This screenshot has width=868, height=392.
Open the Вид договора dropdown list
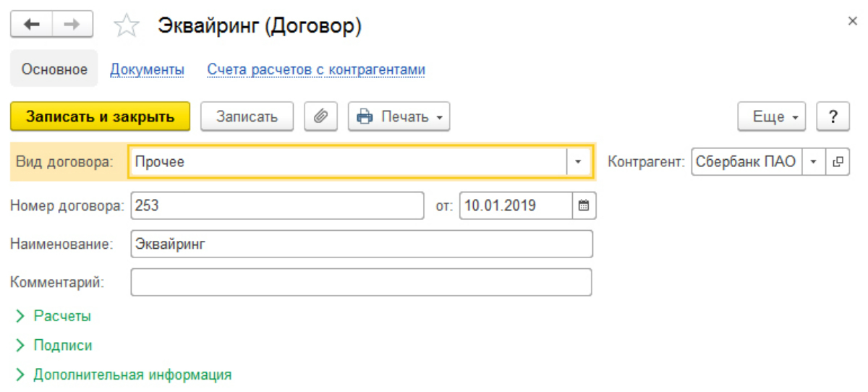(x=578, y=162)
